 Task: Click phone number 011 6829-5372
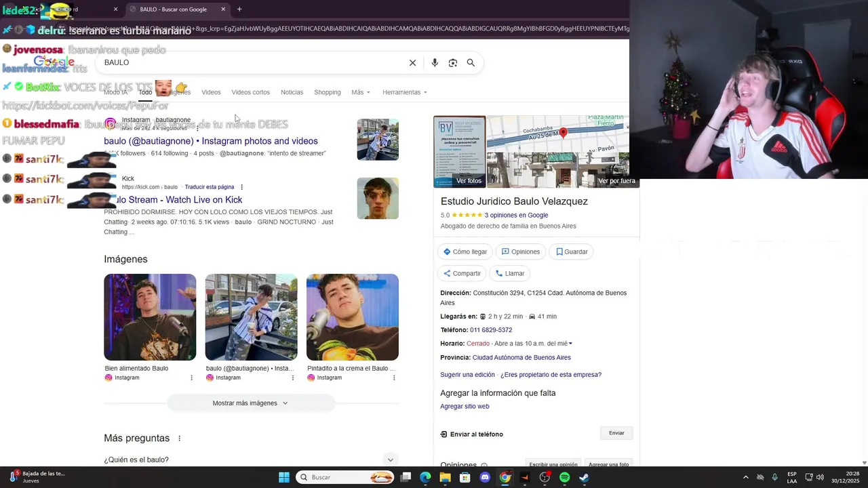click(491, 330)
